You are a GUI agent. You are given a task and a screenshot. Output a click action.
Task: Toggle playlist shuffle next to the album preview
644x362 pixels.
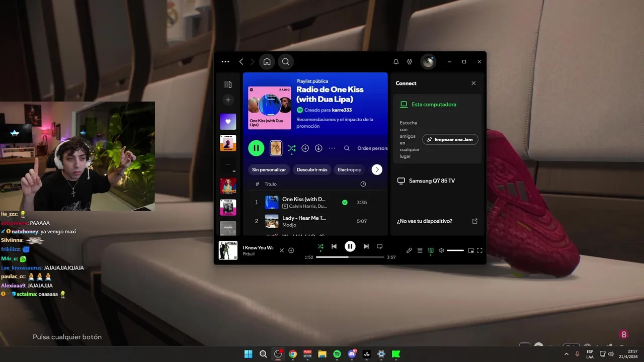(292, 148)
